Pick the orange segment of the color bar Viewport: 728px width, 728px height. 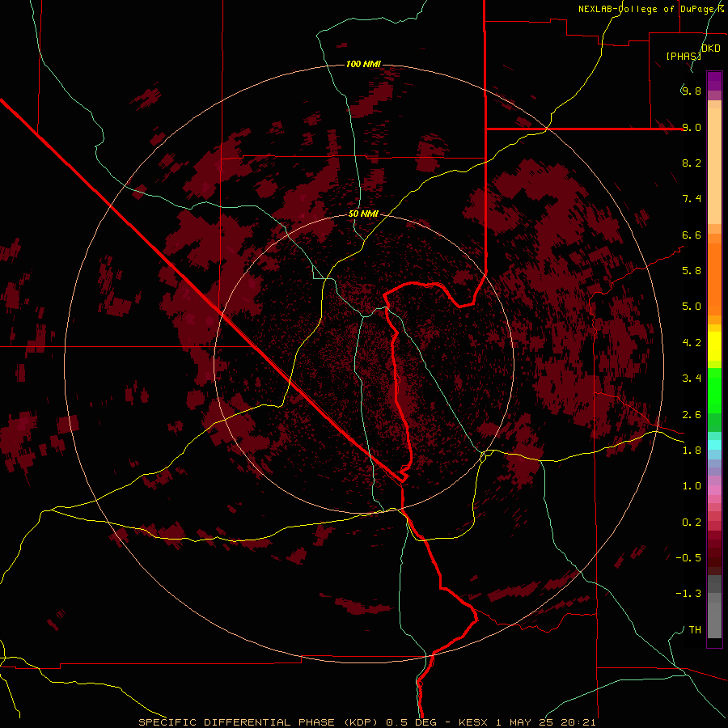click(714, 280)
